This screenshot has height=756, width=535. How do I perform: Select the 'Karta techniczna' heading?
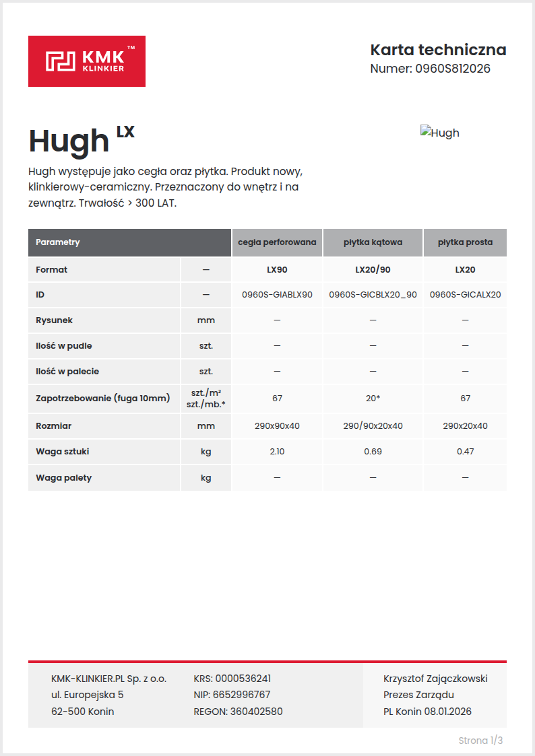pyautogui.click(x=438, y=50)
